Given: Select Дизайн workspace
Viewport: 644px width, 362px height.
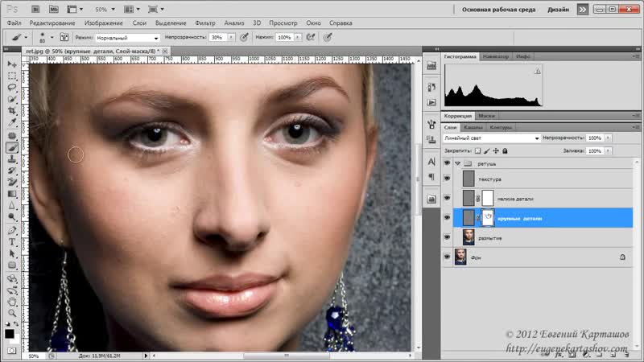Looking at the screenshot, I should click(x=558, y=10).
